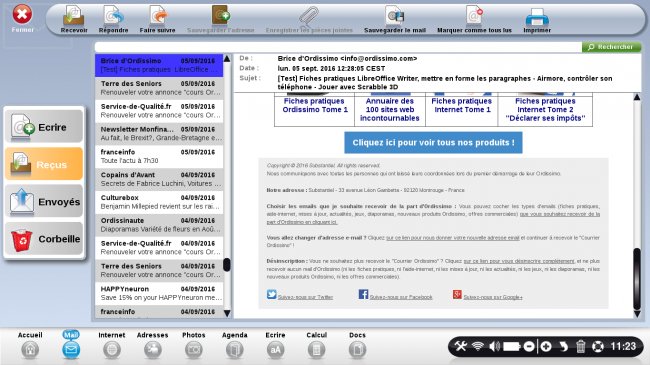The height and width of the screenshot is (365, 650).
Task: Open franceinfo Toute l'actu à 7h30 email
Action: 159,156
